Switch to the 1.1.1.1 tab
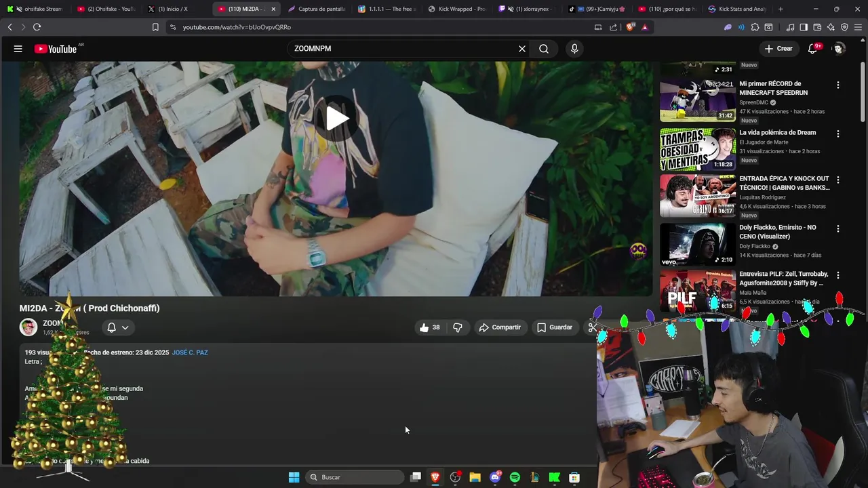868x488 pixels. pyautogui.click(x=387, y=9)
